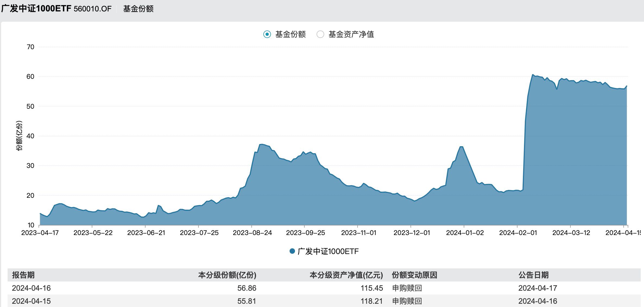
Task: Sort by 本分级份额(亿份) column header
Action: pyautogui.click(x=227, y=275)
